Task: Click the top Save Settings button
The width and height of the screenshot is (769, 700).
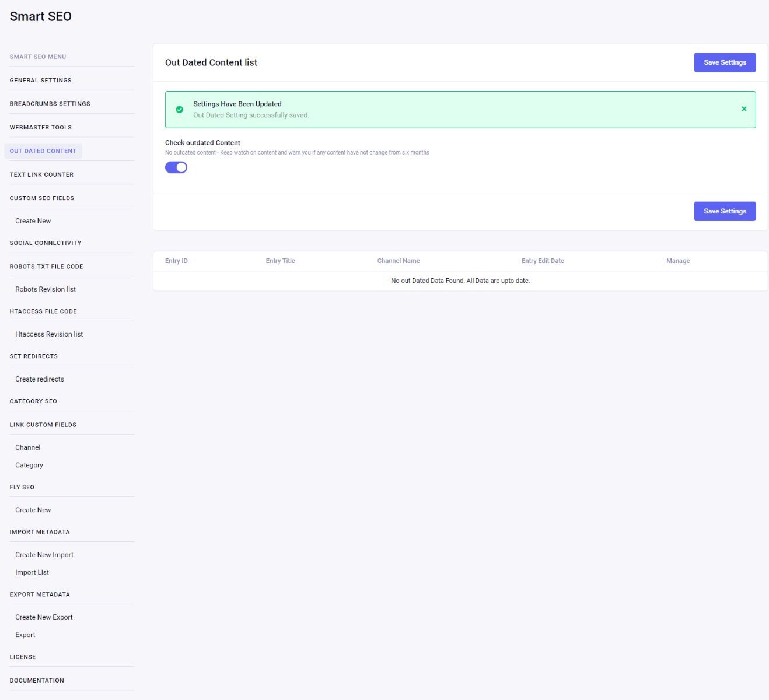Action: (725, 62)
